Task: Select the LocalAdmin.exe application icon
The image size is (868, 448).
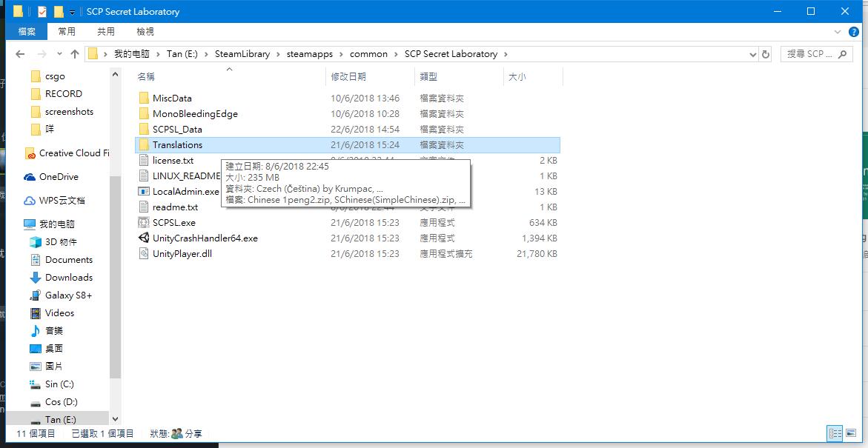Action: click(x=144, y=191)
